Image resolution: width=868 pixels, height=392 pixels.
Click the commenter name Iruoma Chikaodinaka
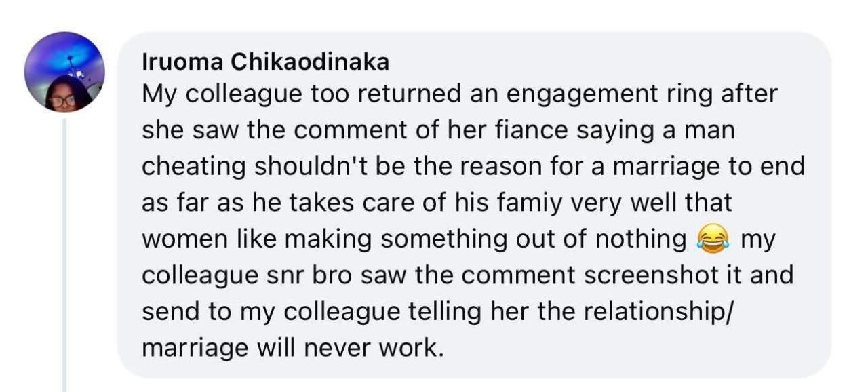(266, 63)
